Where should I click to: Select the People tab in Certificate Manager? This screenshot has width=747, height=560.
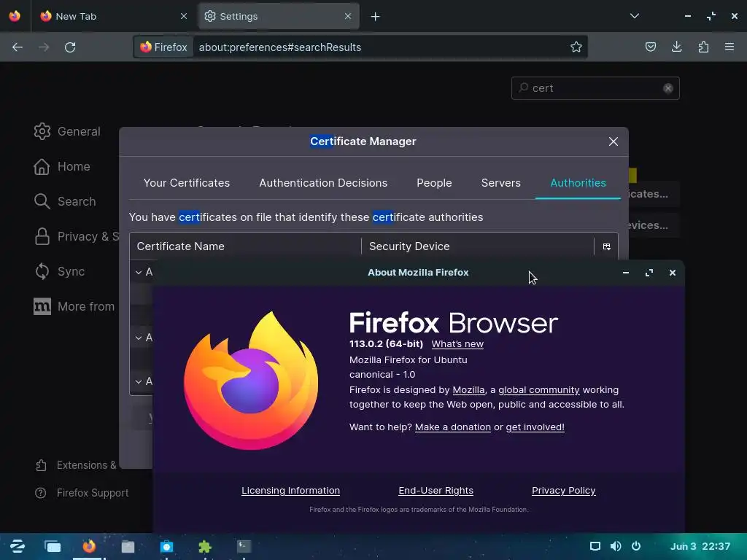click(434, 183)
